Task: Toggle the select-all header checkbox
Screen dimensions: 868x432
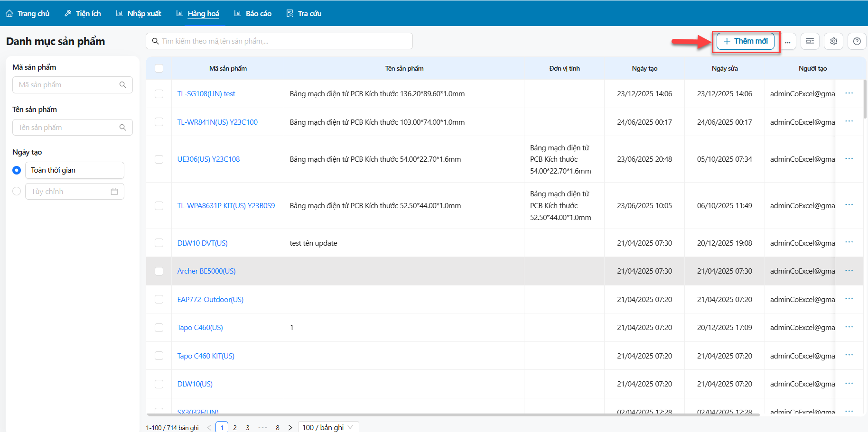Action: coord(159,68)
